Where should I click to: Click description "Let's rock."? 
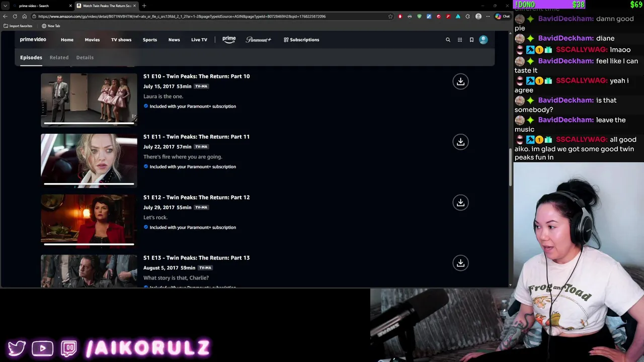(x=155, y=218)
